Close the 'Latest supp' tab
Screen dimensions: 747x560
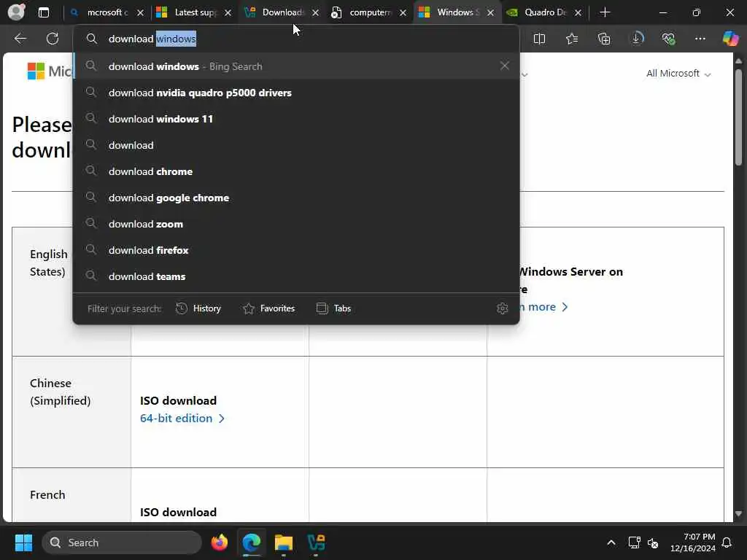pyautogui.click(x=228, y=13)
